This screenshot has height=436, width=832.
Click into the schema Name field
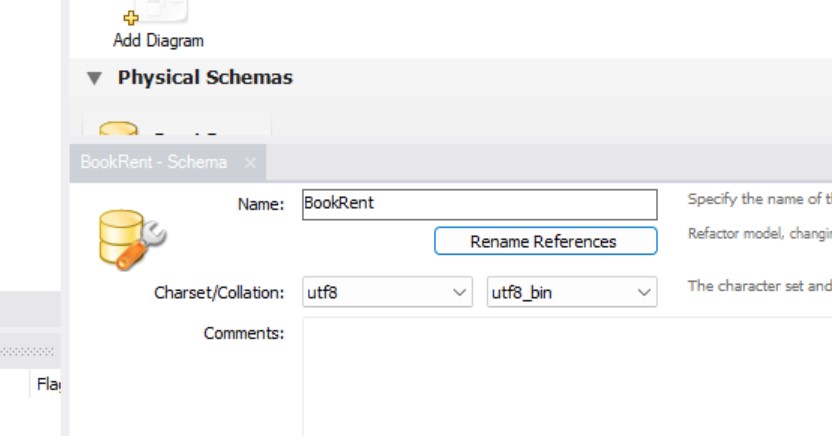click(x=479, y=203)
